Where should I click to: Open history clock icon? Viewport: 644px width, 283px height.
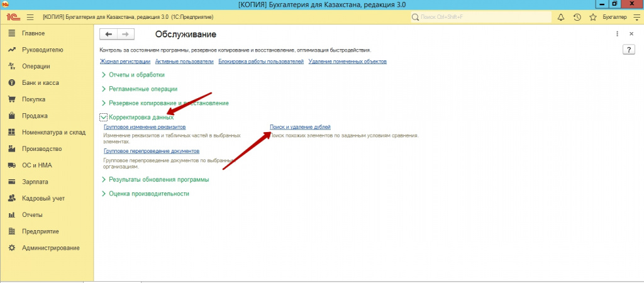pyautogui.click(x=577, y=17)
